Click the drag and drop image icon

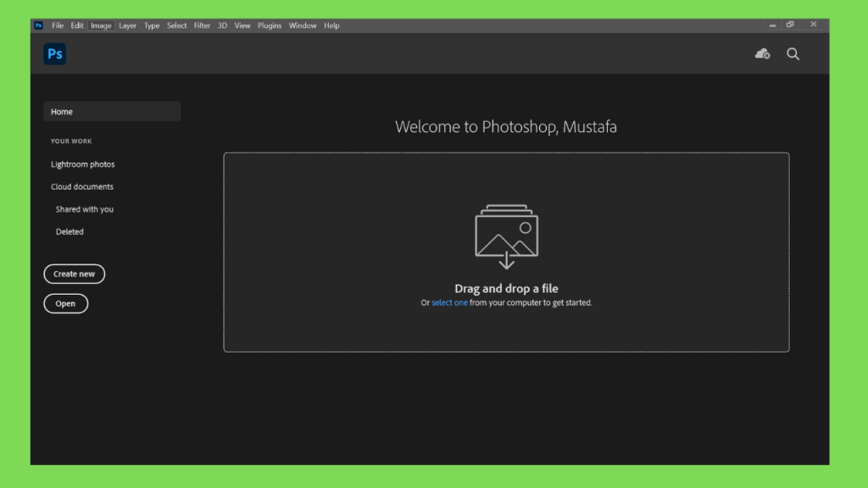507,237
